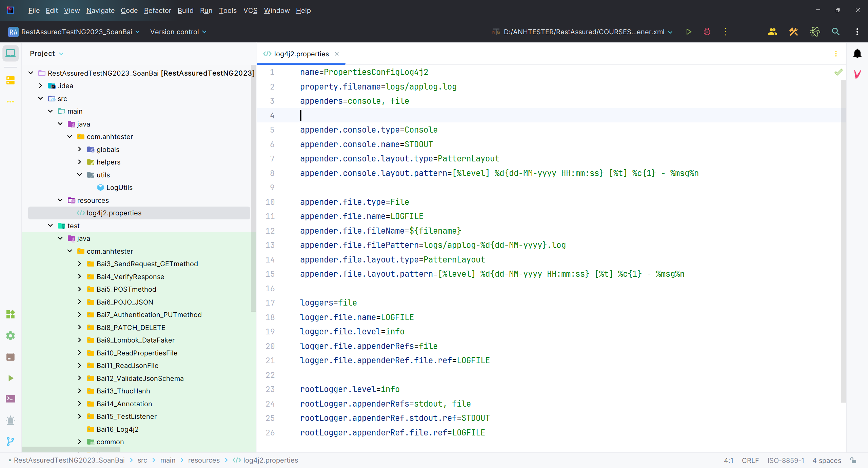Screen dimensions: 868x468
Task: Click ISO-8859-1 encoding in status bar
Action: (786, 460)
